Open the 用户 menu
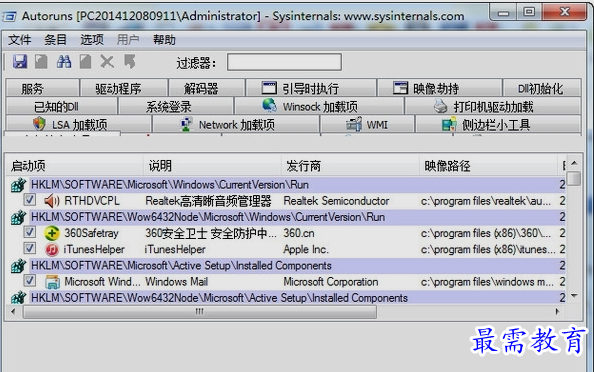594x372 pixels. click(128, 40)
